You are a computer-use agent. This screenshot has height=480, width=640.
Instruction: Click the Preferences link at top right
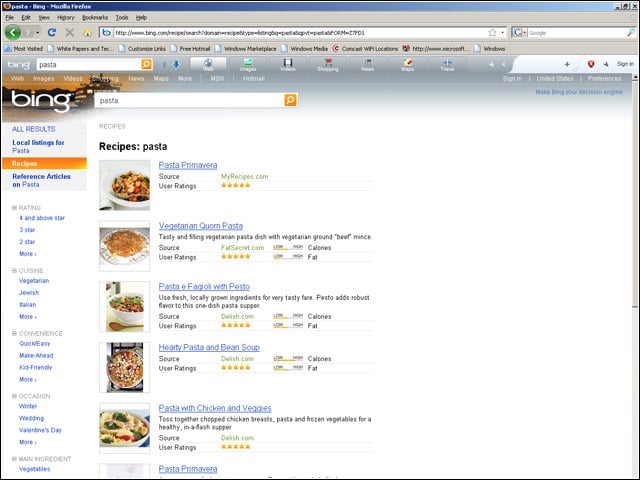(604, 78)
